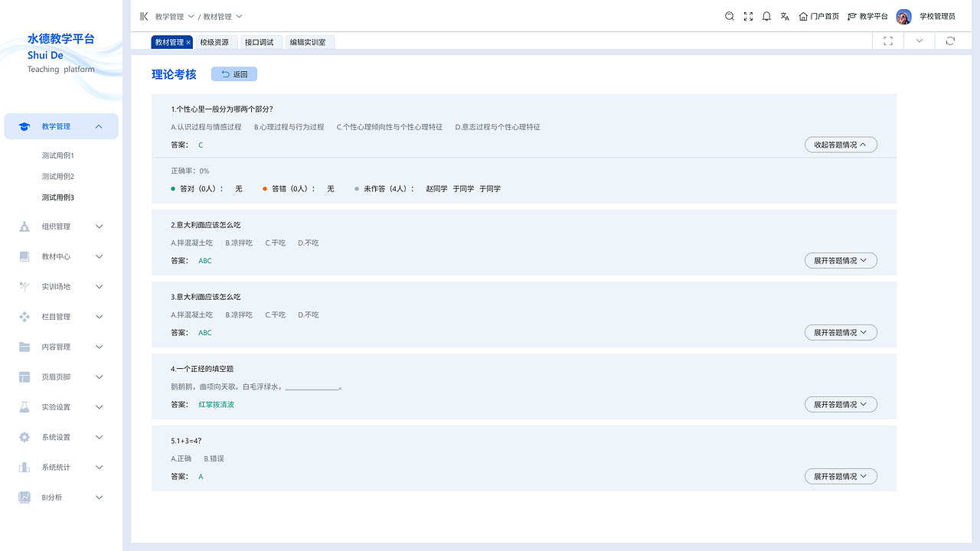Click 收起答题情况 for question 1
Image resolution: width=980 pixels, height=551 pixels.
click(841, 145)
